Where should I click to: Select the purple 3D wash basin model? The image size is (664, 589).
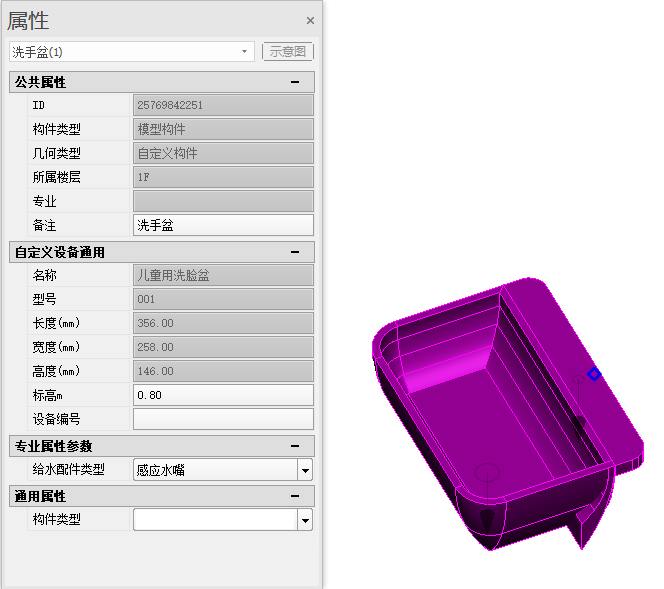point(507,415)
